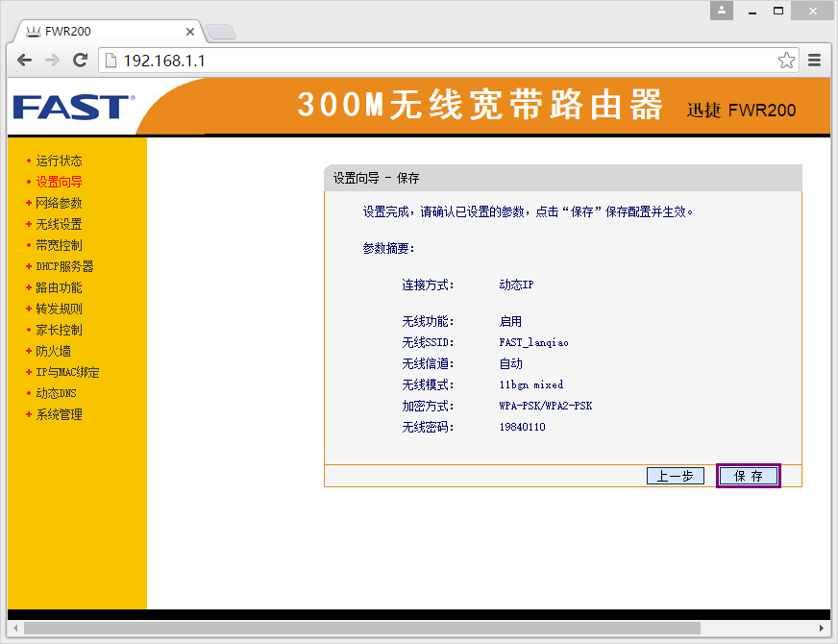Screen dimensions: 838x644
Task: Click the wireless mode value 11bgn mixed
Action: tap(530, 384)
